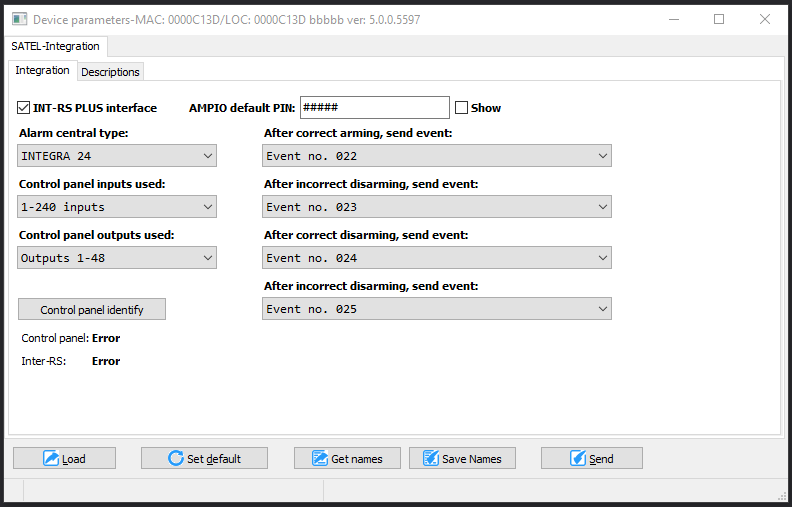Click 'After correct disarming, send event:' label
The image size is (792, 507).
tap(366, 235)
